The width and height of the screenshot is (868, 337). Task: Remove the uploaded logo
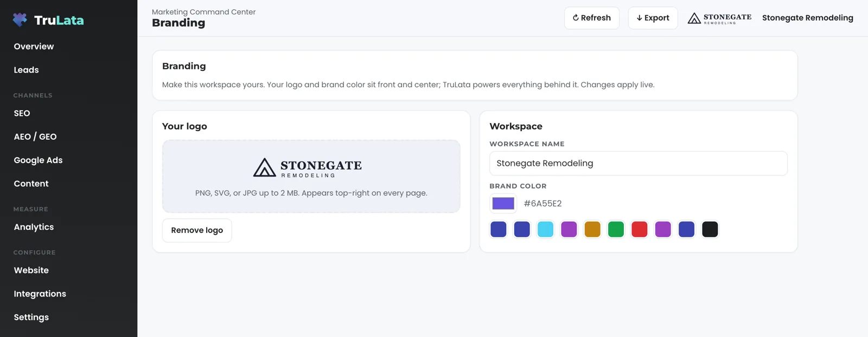tap(197, 230)
